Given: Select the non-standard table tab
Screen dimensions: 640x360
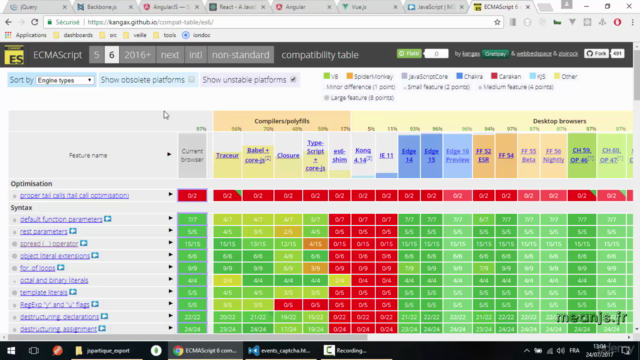Looking at the screenshot, I should 240,55.
